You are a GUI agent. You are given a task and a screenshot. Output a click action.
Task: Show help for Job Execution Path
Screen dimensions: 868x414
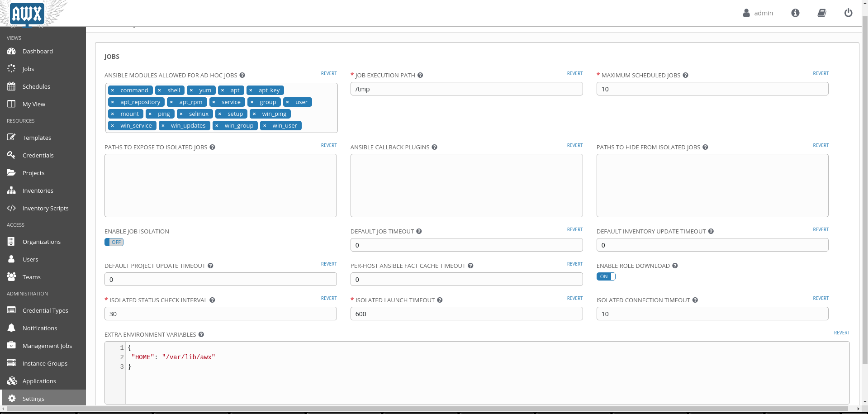pos(420,75)
